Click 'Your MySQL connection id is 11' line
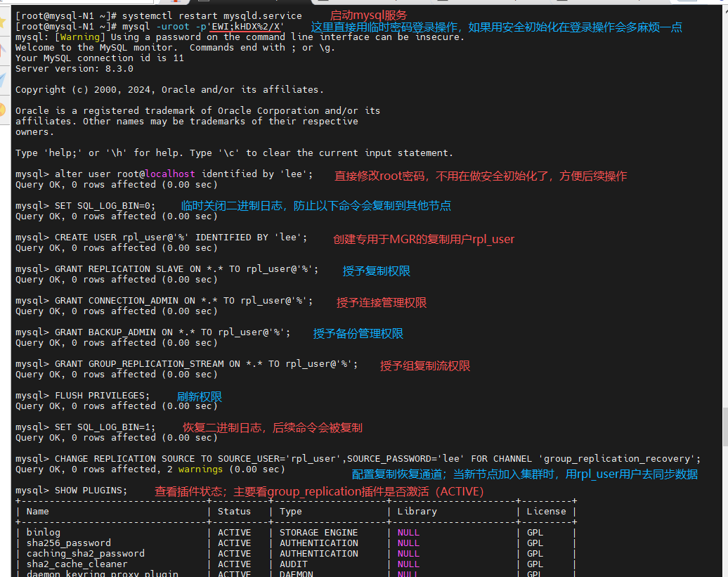Image resolution: width=728 pixels, height=577 pixels. pos(100,58)
